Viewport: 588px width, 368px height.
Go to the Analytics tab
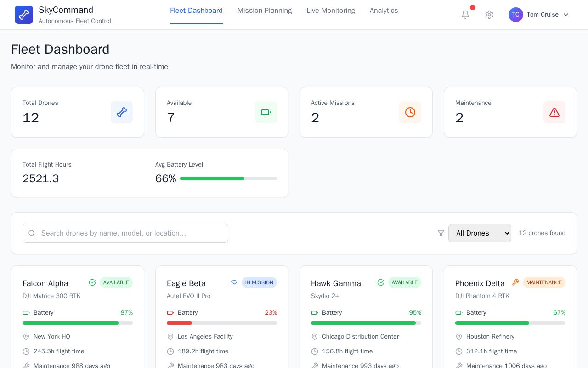pyautogui.click(x=384, y=11)
